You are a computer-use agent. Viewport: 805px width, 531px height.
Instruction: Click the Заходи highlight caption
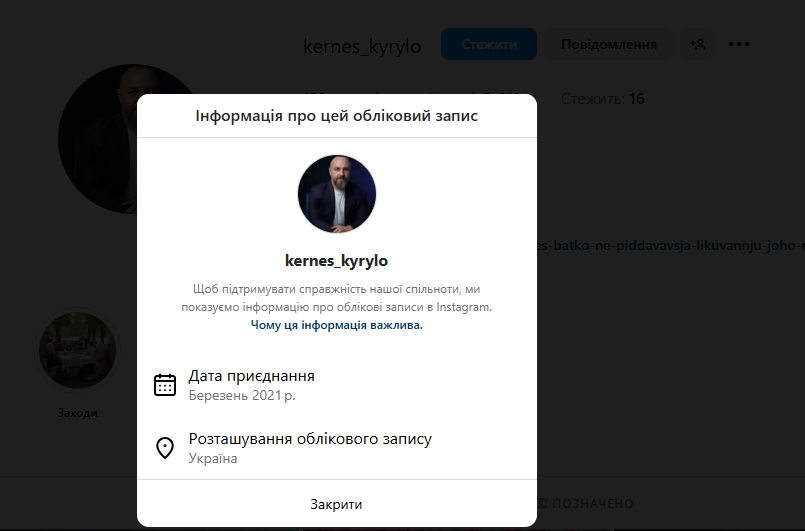pyautogui.click(x=78, y=412)
